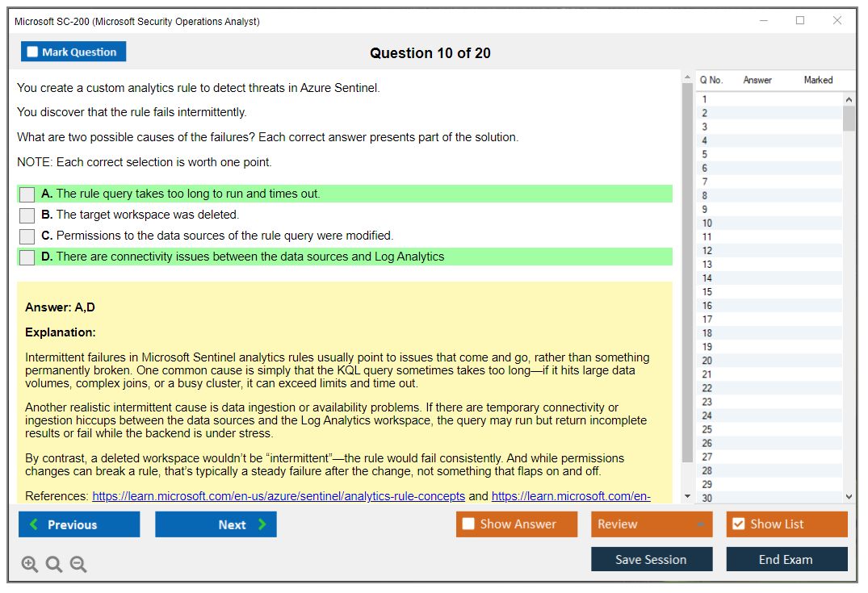Toggle the Mark Question checkbox
The height and width of the screenshot is (593, 868).
(x=33, y=52)
